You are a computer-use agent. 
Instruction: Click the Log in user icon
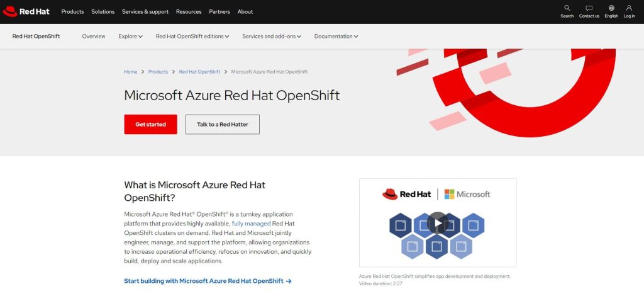tap(629, 8)
